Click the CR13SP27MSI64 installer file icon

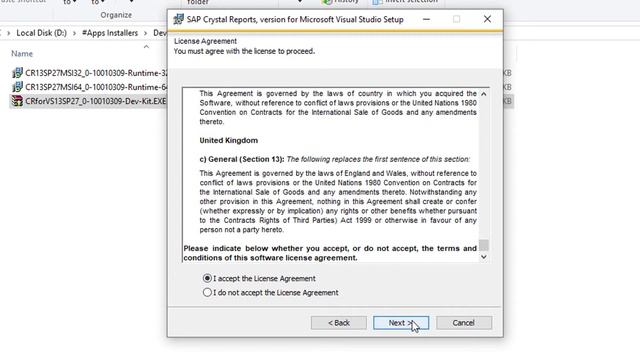coord(17,87)
